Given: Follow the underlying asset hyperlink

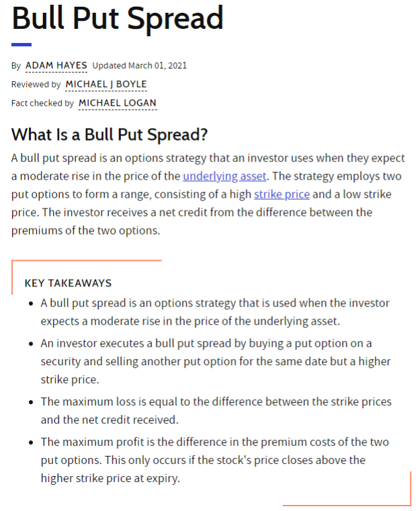Looking at the screenshot, I should click(224, 176).
